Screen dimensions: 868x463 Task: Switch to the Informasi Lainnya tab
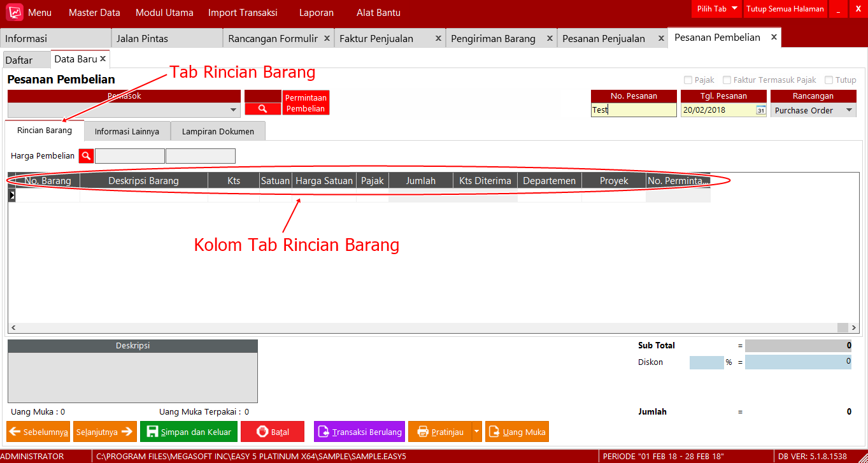pyautogui.click(x=127, y=131)
